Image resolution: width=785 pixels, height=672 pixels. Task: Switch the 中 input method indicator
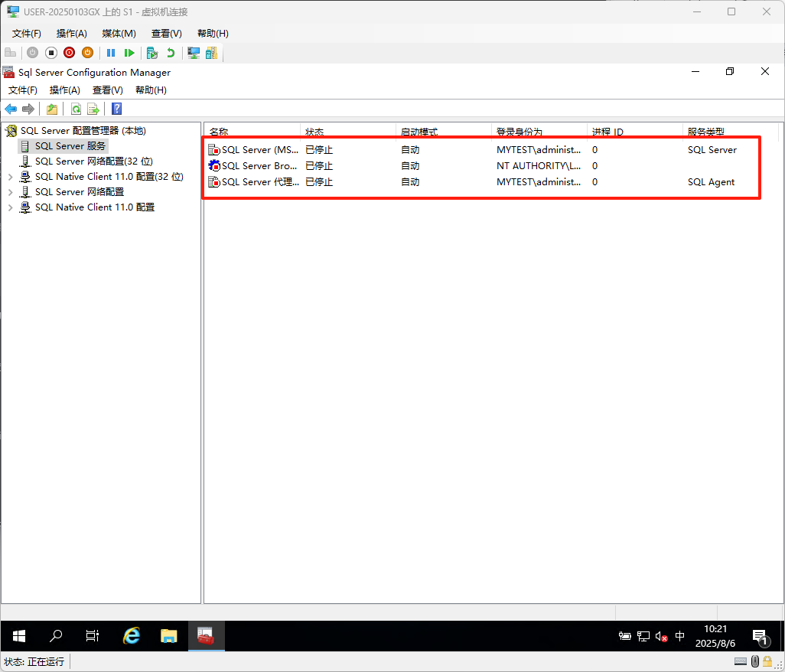(679, 637)
